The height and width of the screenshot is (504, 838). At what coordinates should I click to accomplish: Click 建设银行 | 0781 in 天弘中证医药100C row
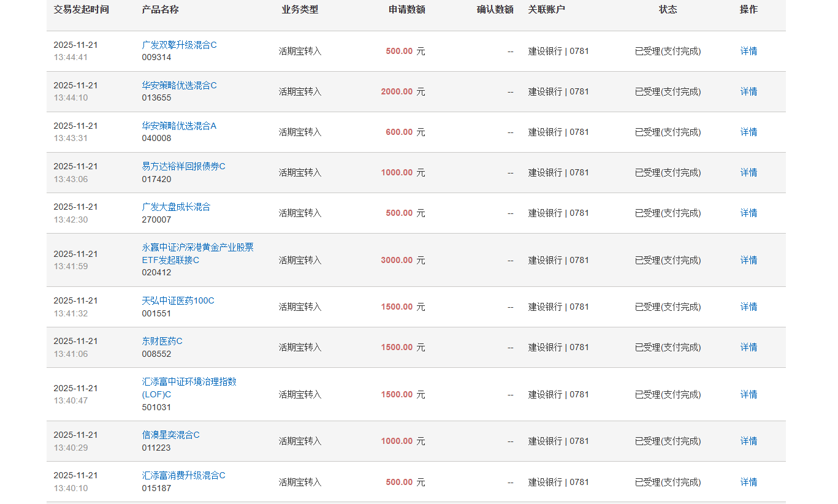click(558, 307)
